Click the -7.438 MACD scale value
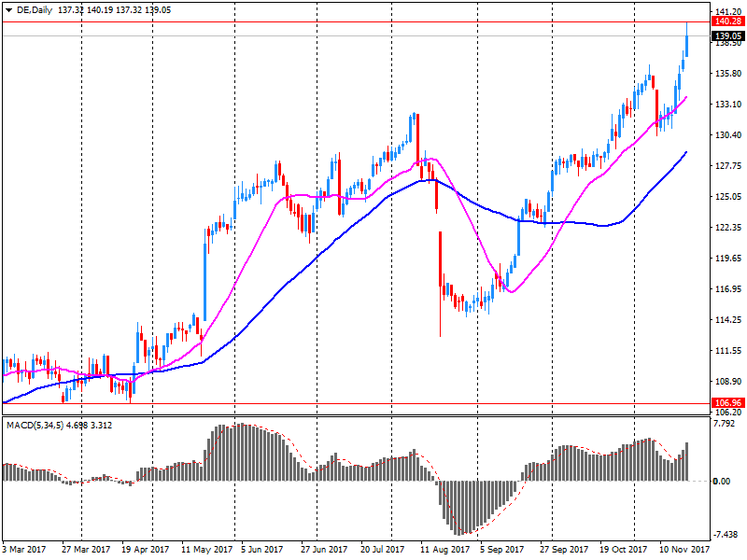The image size is (747, 560). tap(726, 535)
